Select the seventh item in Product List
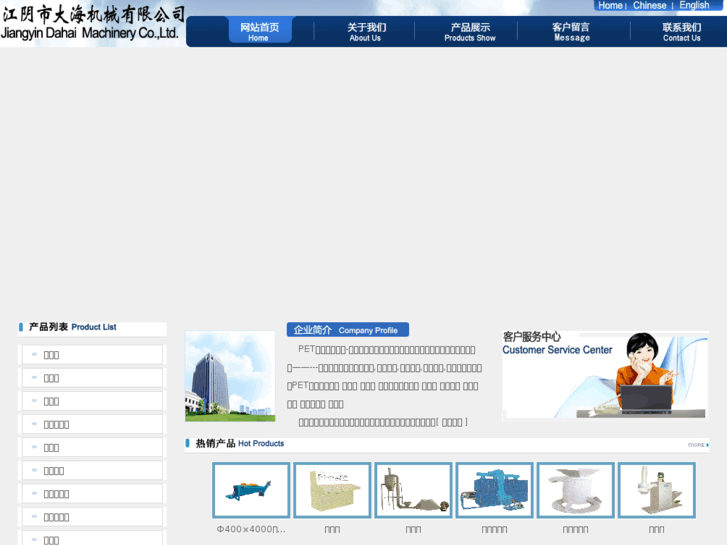This screenshot has width=727, height=545. click(92, 494)
